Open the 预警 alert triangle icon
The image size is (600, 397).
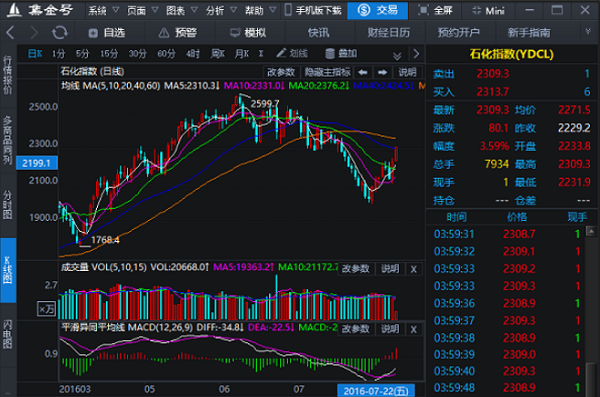(163, 33)
